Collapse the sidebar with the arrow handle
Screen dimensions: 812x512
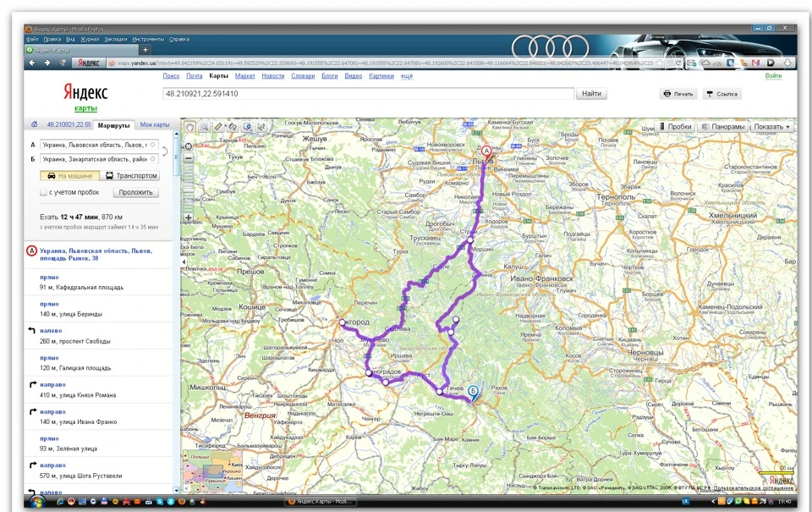(x=183, y=262)
